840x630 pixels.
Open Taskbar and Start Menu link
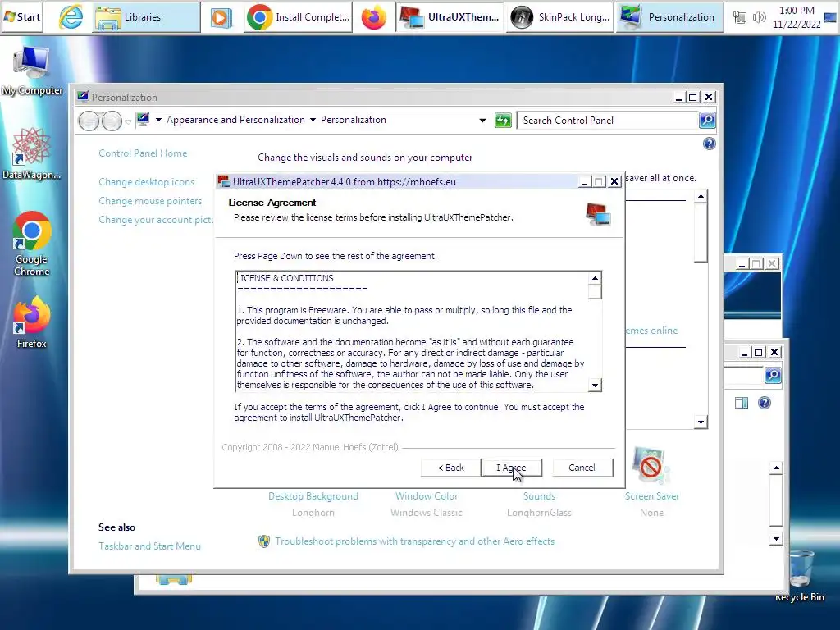click(x=149, y=546)
